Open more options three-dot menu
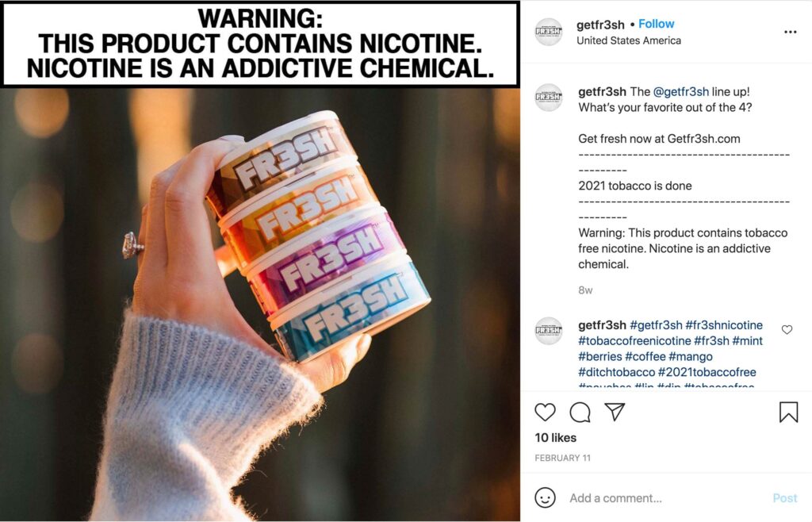The image size is (812, 522). coord(791,32)
